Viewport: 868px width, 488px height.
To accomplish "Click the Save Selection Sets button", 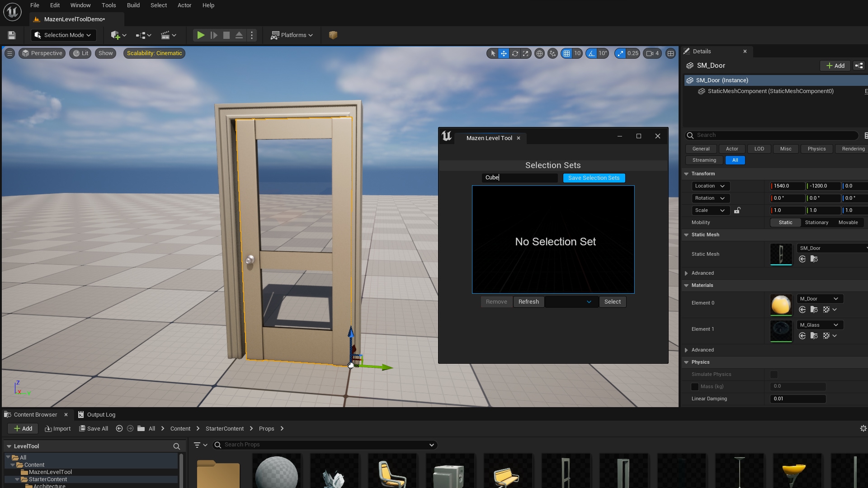I will click(594, 178).
